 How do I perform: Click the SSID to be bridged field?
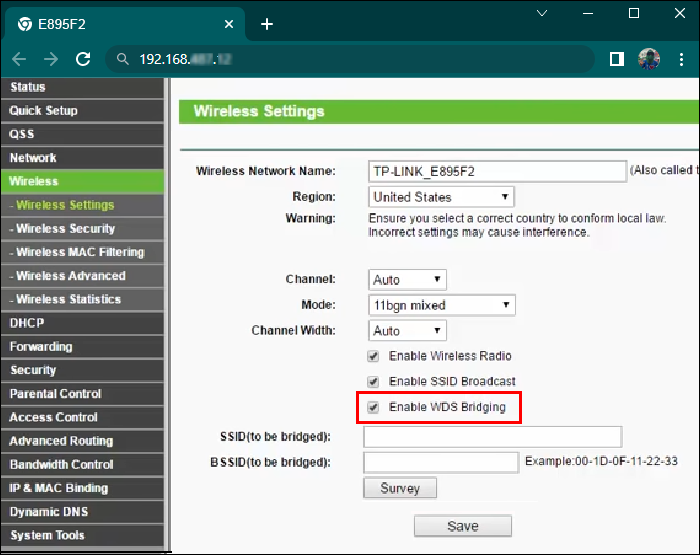point(492,437)
